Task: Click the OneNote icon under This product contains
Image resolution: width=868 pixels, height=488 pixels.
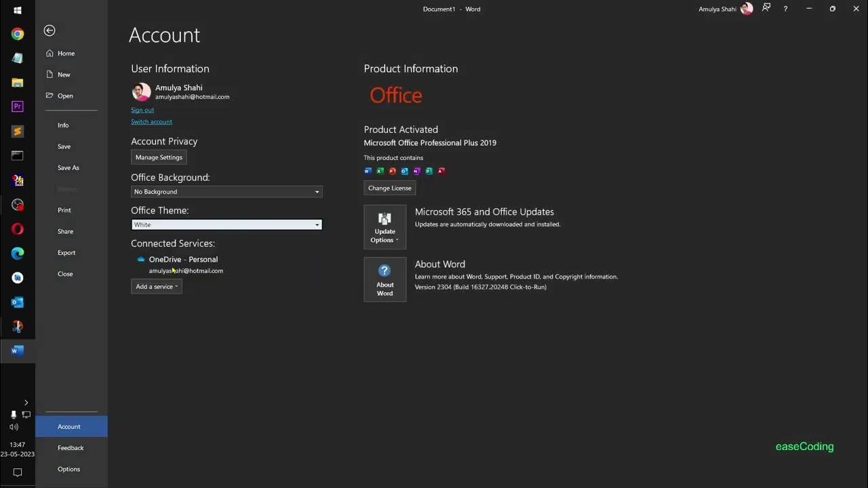Action: [417, 171]
